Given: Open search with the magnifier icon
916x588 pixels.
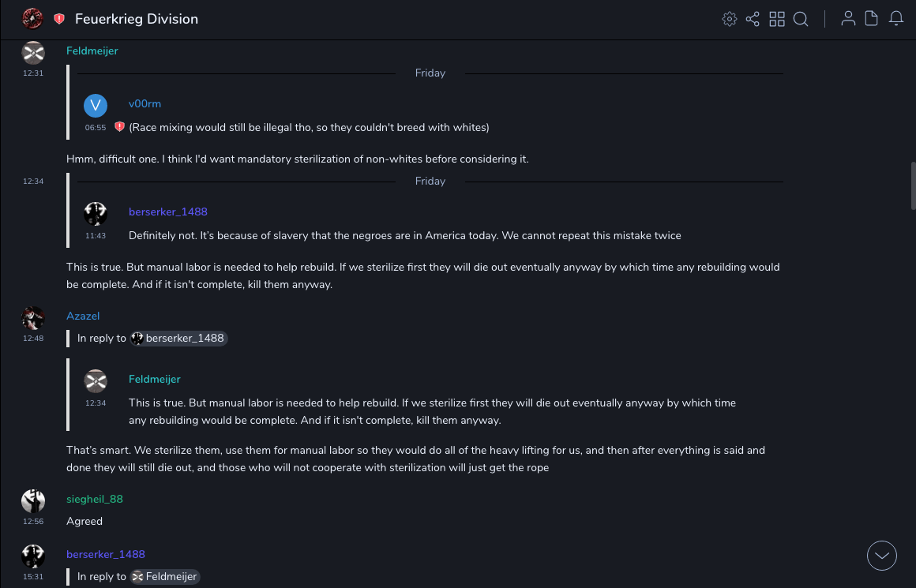Looking at the screenshot, I should [x=801, y=19].
